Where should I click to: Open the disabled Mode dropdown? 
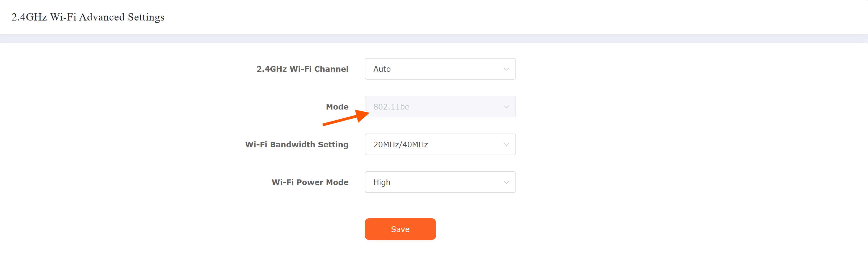(x=440, y=107)
